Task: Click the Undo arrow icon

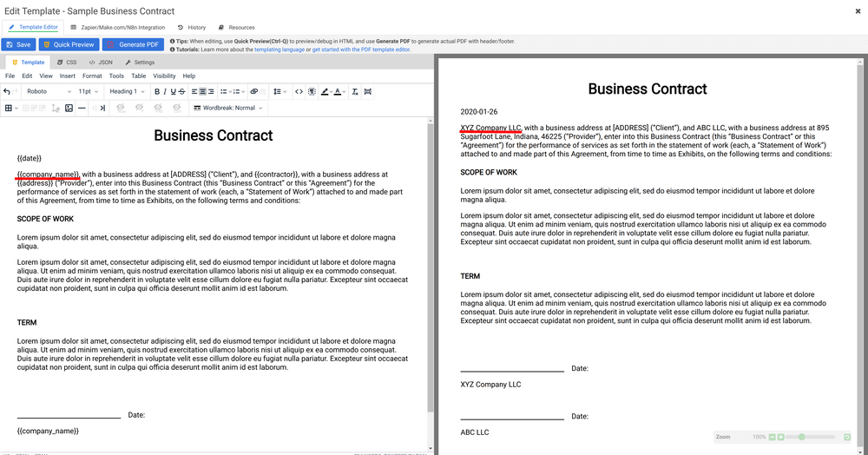Action: (x=7, y=91)
